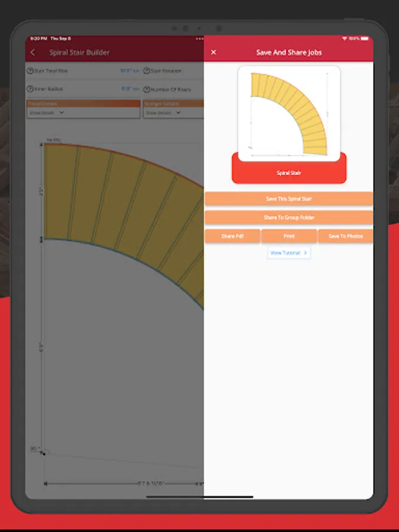The height and width of the screenshot is (532, 399).
Task: Open help for Stair Rotation
Action: point(146,71)
